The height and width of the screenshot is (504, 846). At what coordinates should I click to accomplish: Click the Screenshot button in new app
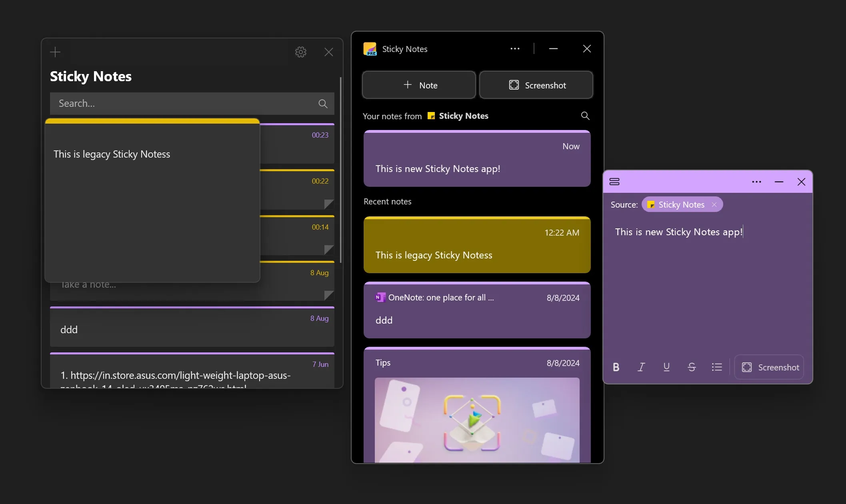[535, 84]
